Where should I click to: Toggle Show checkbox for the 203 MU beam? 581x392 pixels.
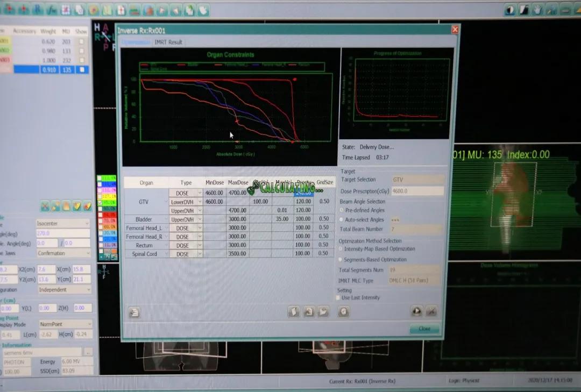[x=81, y=41]
